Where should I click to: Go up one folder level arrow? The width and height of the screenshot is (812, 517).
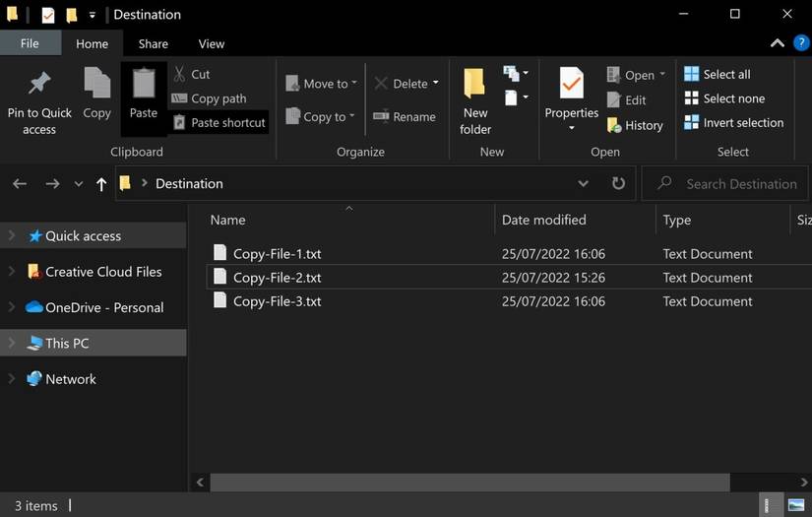[101, 184]
